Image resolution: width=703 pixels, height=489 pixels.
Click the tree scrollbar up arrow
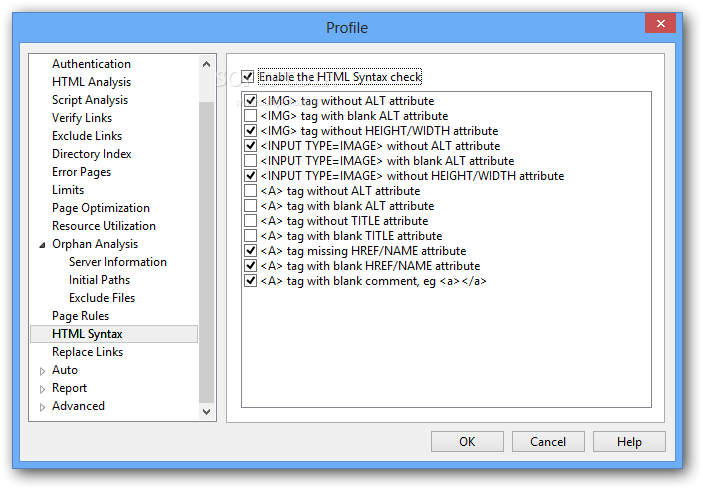[207, 64]
